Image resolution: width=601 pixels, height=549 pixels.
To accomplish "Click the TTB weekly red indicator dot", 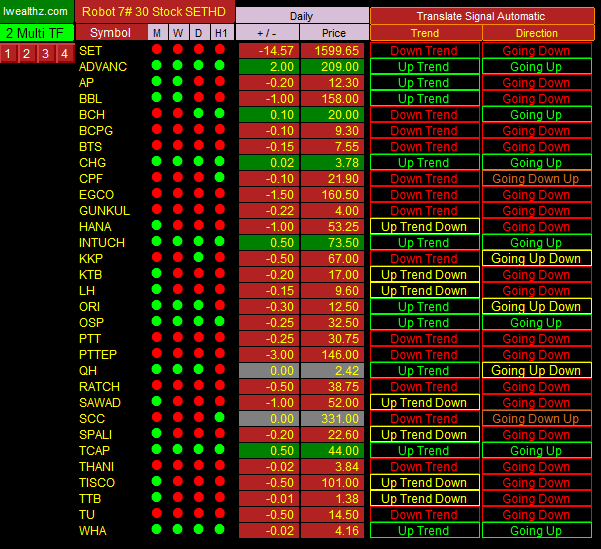I will click(x=178, y=497).
